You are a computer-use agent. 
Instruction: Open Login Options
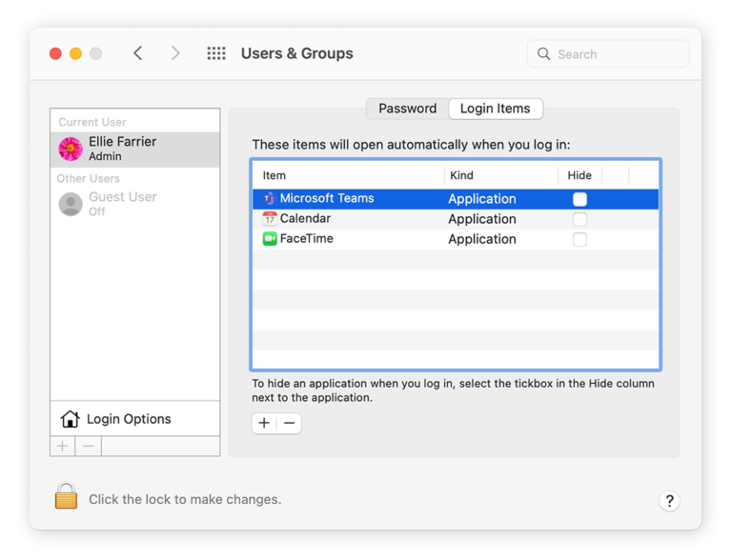point(135,419)
